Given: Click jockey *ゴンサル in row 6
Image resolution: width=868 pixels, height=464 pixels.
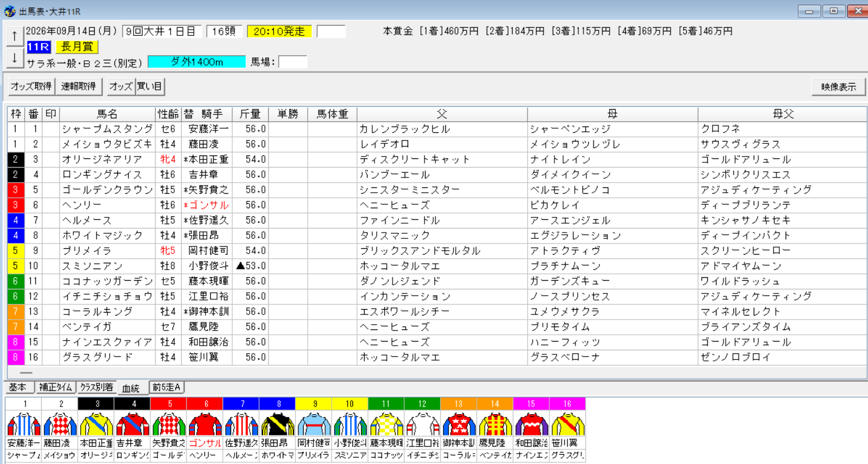Looking at the screenshot, I should [206, 205].
